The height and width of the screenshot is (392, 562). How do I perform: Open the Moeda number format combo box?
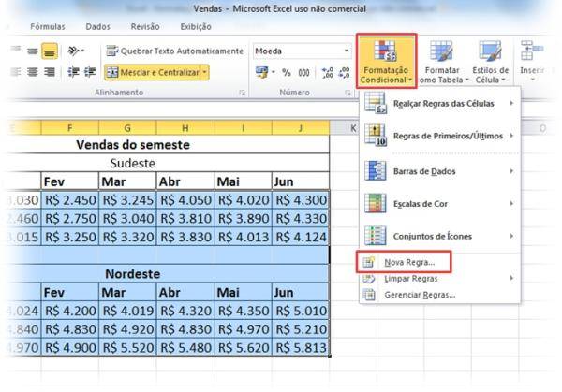click(302, 51)
